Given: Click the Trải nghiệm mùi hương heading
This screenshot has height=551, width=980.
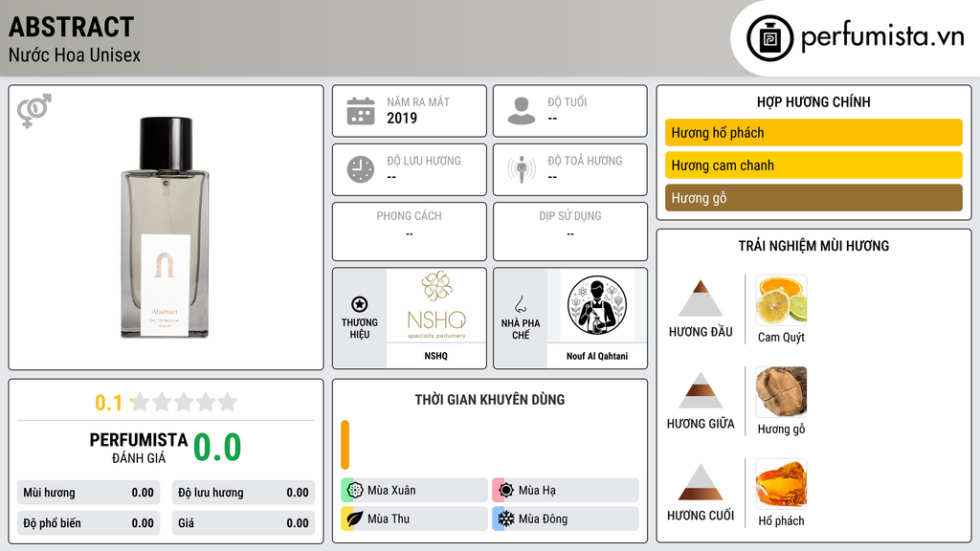Looking at the screenshot, I should (813, 246).
